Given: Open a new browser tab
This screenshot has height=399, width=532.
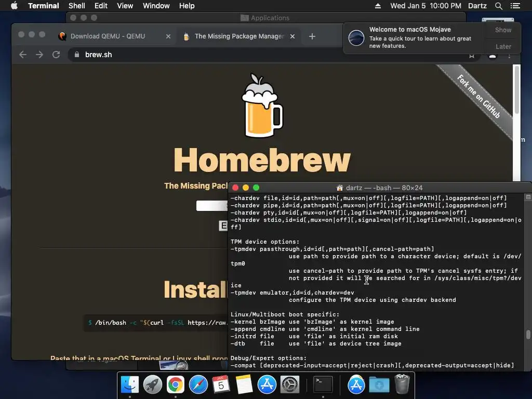Looking at the screenshot, I should [x=312, y=36].
